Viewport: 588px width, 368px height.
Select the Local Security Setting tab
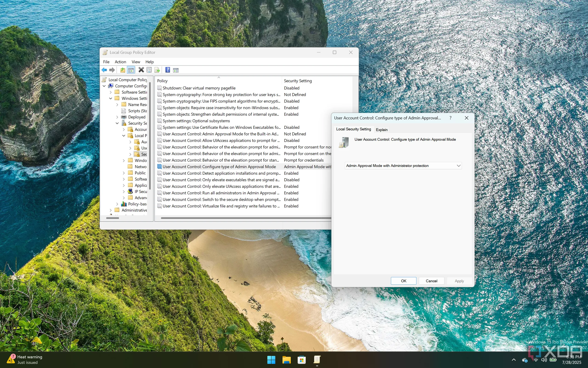pyautogui.click(x=353, y=129)
